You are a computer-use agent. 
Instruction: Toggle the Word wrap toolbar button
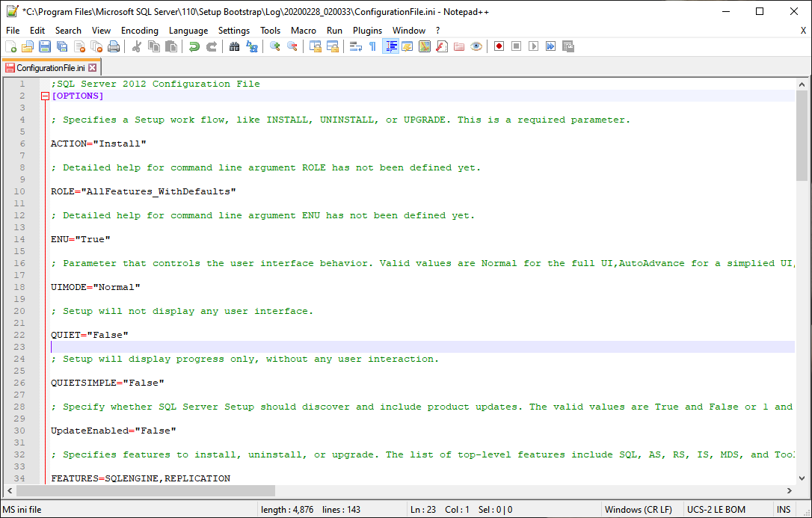click(356, 46)
